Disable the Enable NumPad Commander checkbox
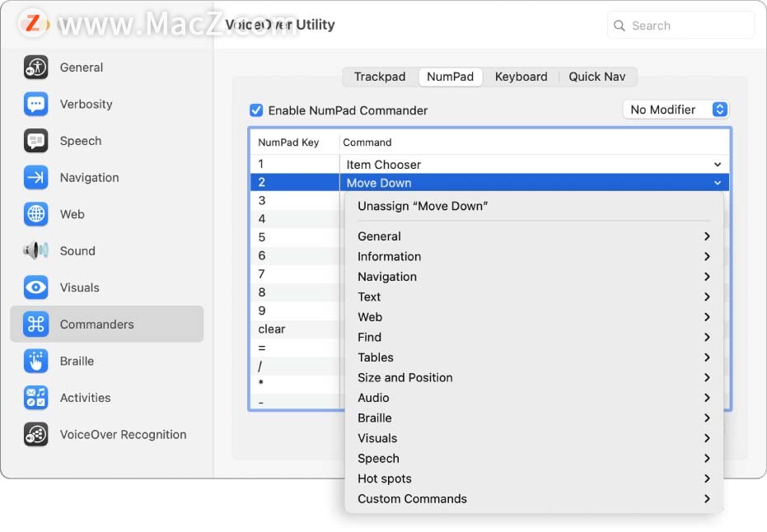Image resolution: width=767 pixels, height=532 pixels. pos(256,110)
